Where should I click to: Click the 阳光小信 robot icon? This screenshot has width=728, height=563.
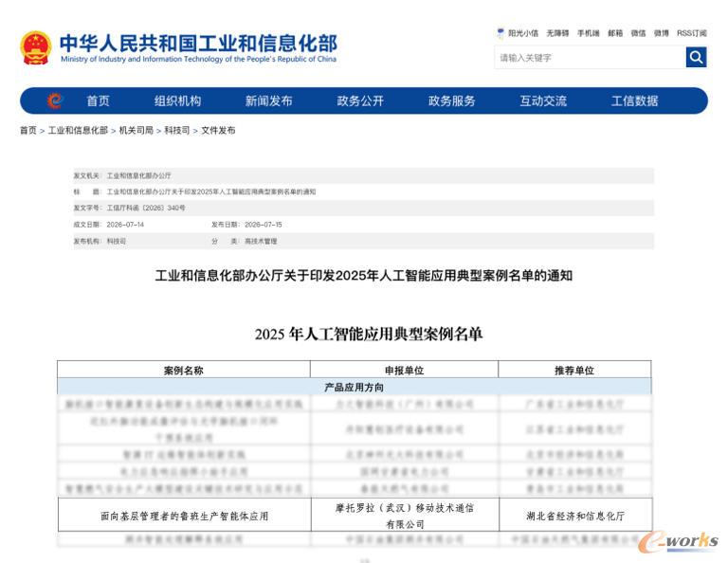(x=500, y=33)
